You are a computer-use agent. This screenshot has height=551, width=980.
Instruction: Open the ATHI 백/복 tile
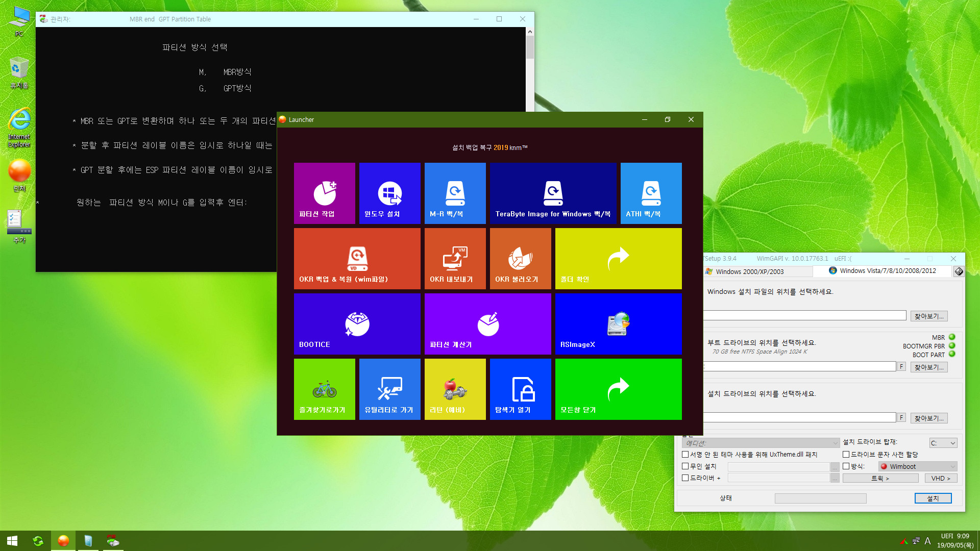651,193
